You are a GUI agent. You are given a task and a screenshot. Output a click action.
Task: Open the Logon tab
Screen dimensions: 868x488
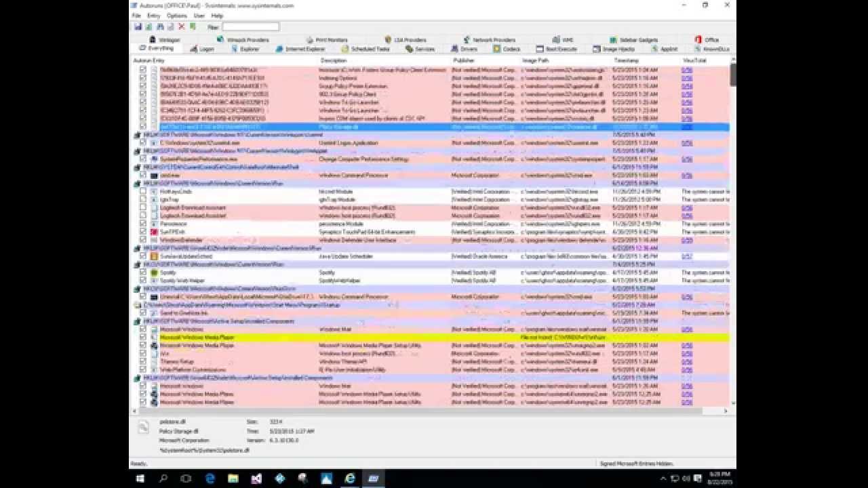click(202, 49)
